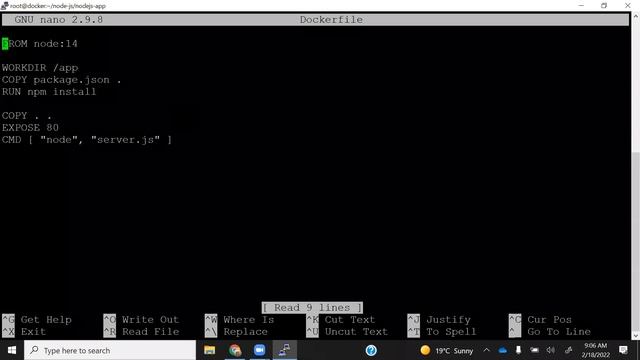This screenshot has height=360, width=640.
Task: Click the ^J Justify shortcut
Action: click(439, 320)
